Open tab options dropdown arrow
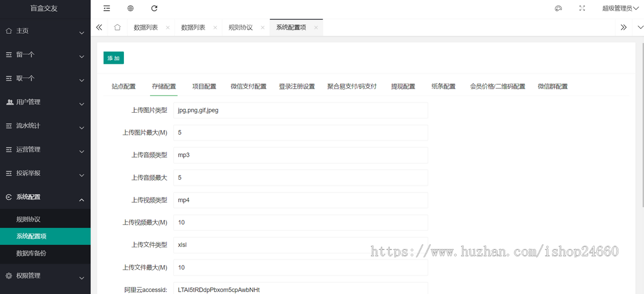This screenshot has height=294, width=644. [x=640, y=27]
